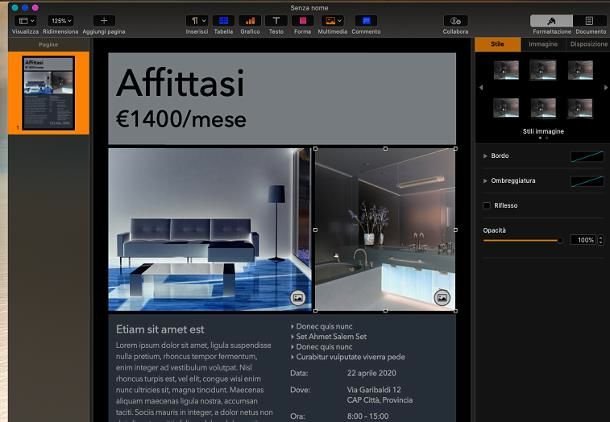The image size is (610, 422).
Task: Click the opacity stepper arrows
Action: tap(601, 240)
